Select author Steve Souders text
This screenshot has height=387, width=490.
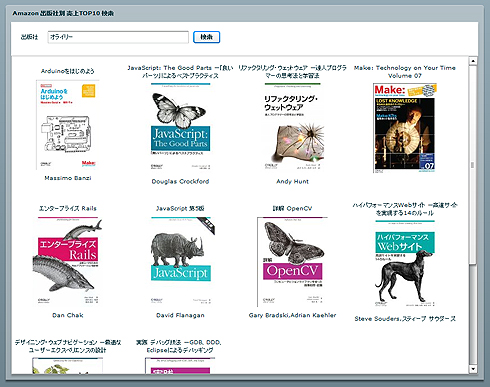405,319
